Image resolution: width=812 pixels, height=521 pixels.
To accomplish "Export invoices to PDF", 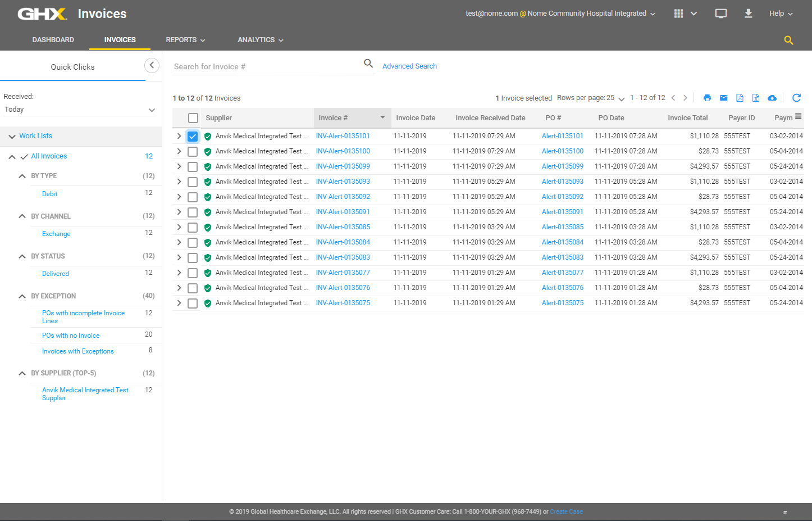I will click(740, 98).
